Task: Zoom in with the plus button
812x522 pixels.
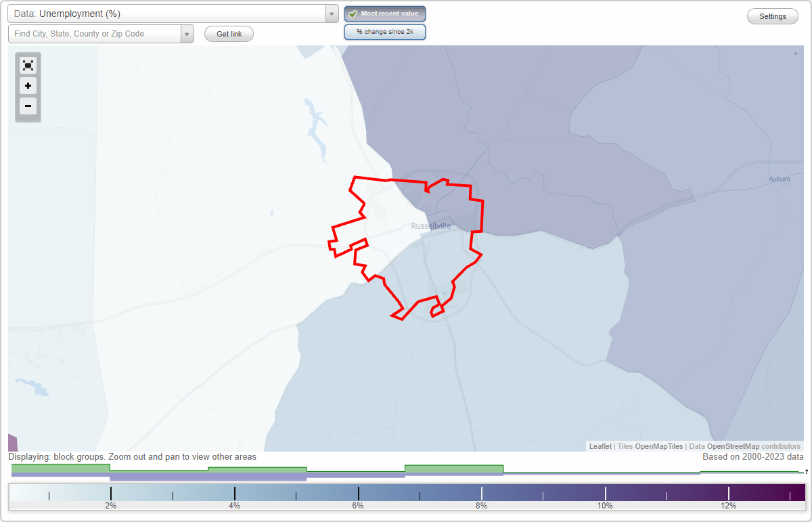Action: click(28, 86)
